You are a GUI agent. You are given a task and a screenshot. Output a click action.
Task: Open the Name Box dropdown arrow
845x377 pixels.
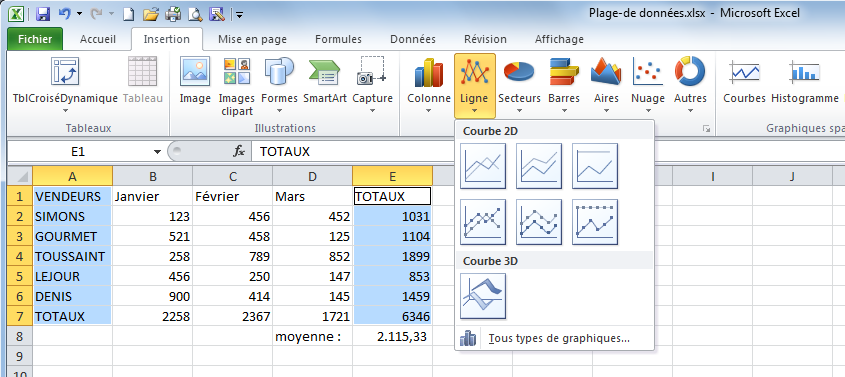(x=157, y=152)
